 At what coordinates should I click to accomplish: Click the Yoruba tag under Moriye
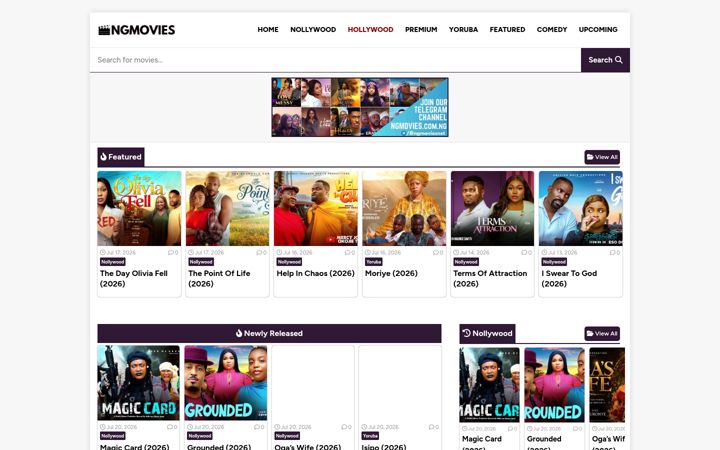click(373, 262)
